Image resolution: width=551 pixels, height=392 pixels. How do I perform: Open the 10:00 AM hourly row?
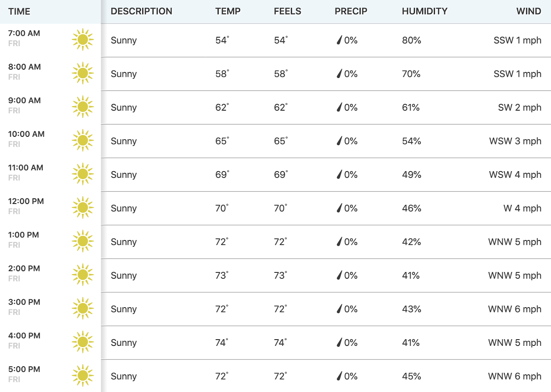tap(275, 141)
